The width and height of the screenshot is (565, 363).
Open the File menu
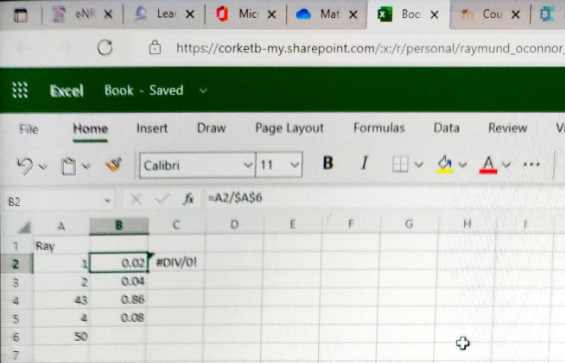28,129
